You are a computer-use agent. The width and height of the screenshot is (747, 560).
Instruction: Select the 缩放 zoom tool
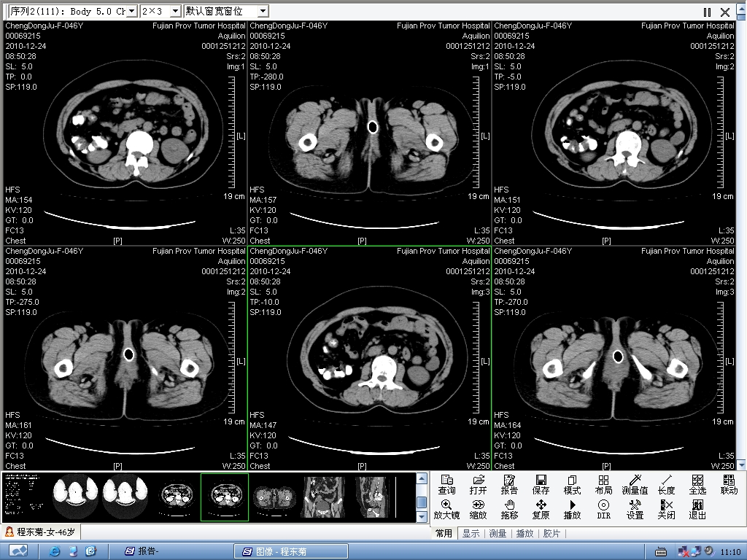[x=478, y=510]
